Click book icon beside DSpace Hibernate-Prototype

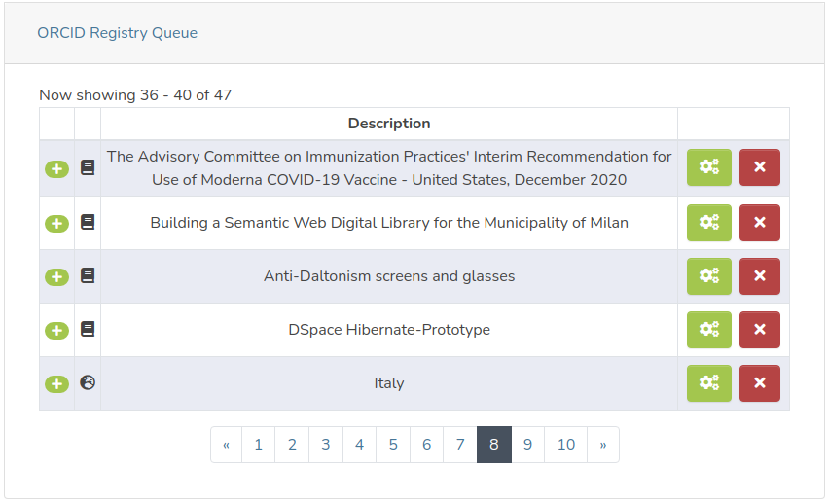click(x=88, y=330)
